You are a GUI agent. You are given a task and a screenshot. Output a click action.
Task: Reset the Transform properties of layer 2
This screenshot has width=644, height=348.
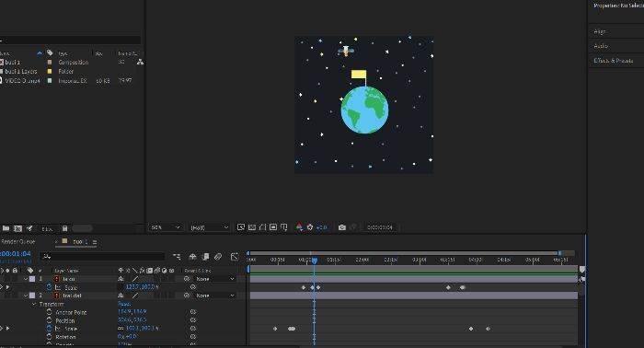pyautogui.click(x=124, y=304)
